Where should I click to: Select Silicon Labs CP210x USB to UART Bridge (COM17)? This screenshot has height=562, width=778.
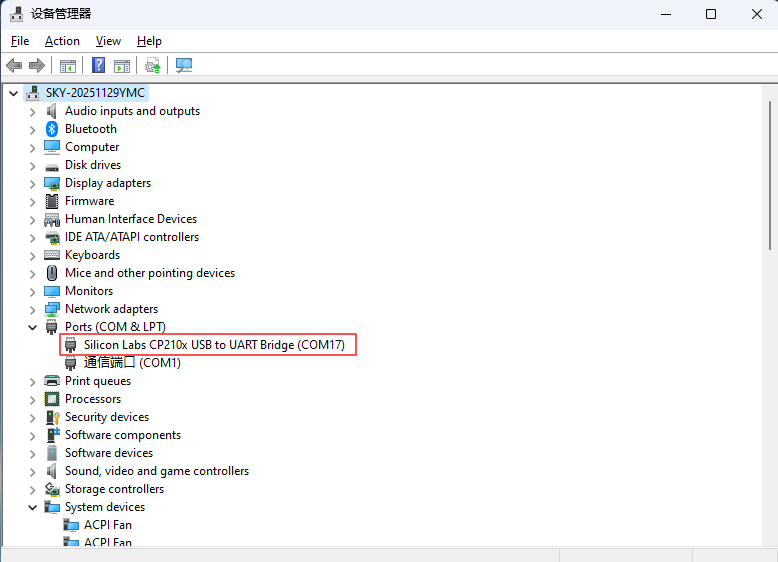pyautogui.click(x=214, y=345)
